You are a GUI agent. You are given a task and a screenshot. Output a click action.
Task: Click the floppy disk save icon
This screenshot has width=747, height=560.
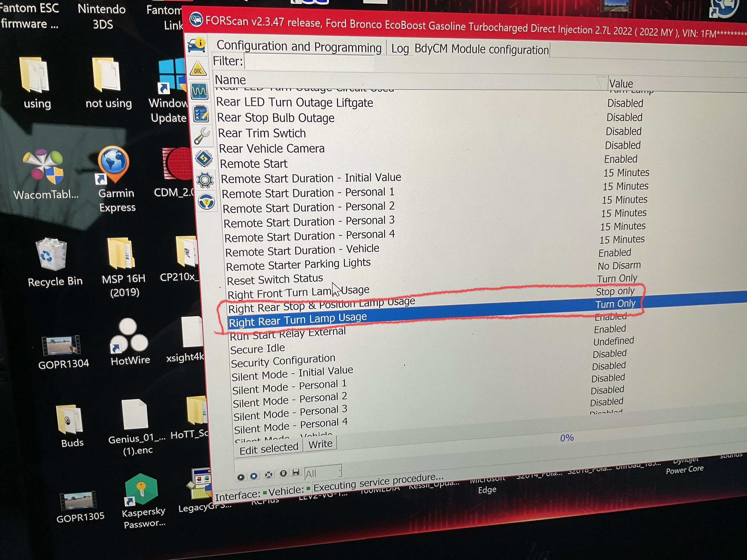(x=296, y=472)
